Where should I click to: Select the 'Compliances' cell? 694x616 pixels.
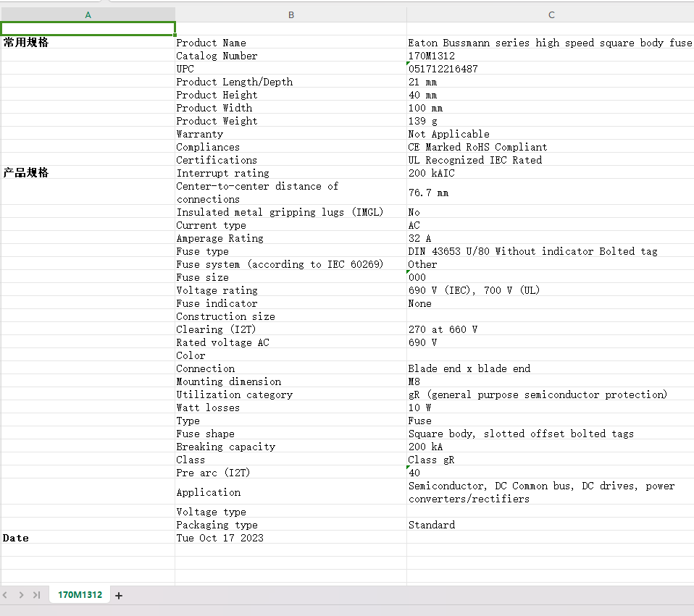coord(290,147)
